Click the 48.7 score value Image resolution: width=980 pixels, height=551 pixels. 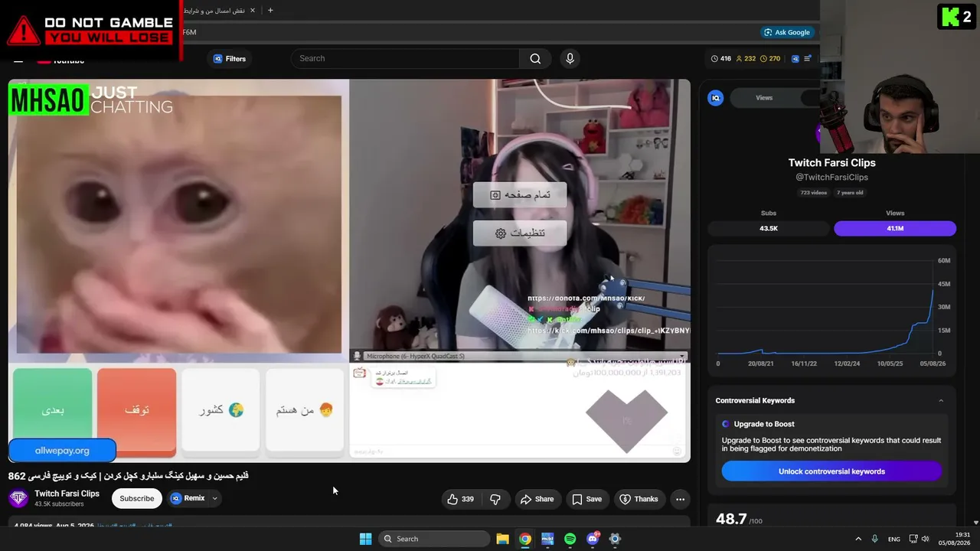pos(731,519)
